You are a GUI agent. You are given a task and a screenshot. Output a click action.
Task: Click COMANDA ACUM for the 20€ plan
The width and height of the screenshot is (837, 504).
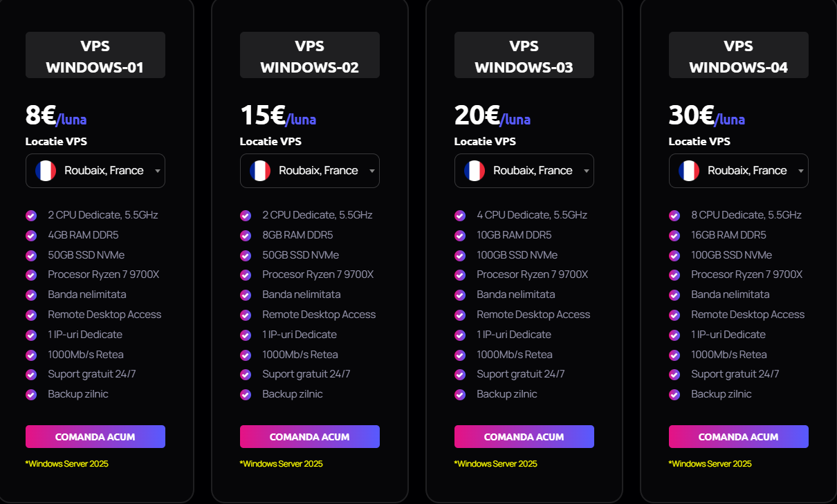[524, 437]
